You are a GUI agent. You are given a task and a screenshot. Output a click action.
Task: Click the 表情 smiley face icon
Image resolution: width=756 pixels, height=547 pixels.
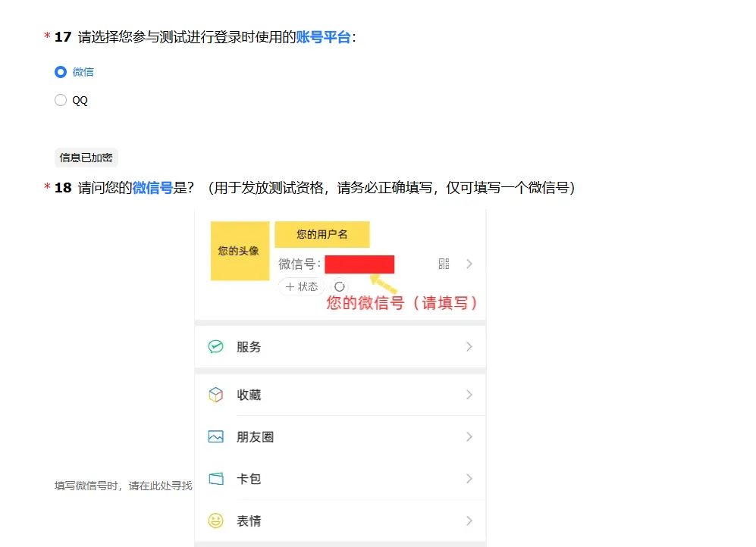click(216, 520)
